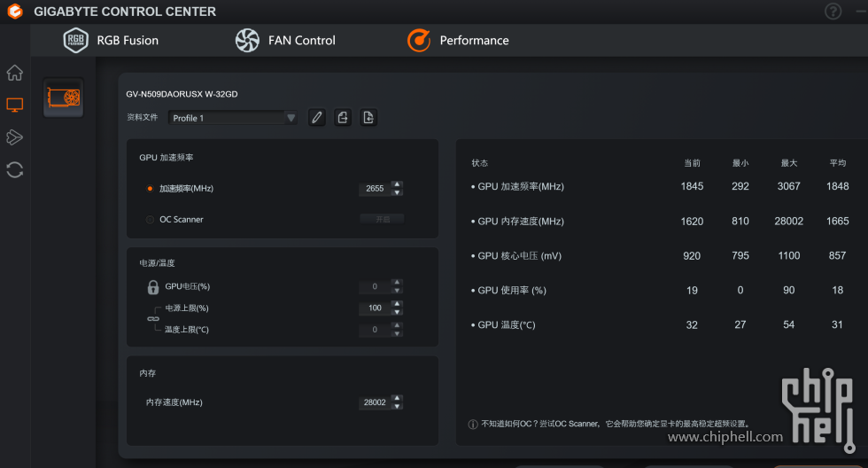868x468 pixels.
Task: Open the FAN Control tab
Action: 285,41
